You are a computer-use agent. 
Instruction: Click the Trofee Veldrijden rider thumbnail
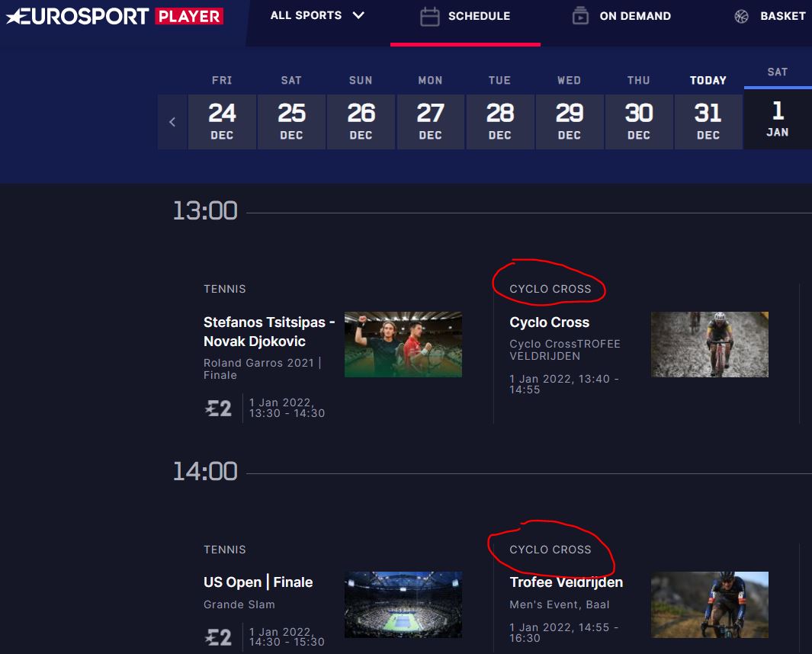coord(710,604)
